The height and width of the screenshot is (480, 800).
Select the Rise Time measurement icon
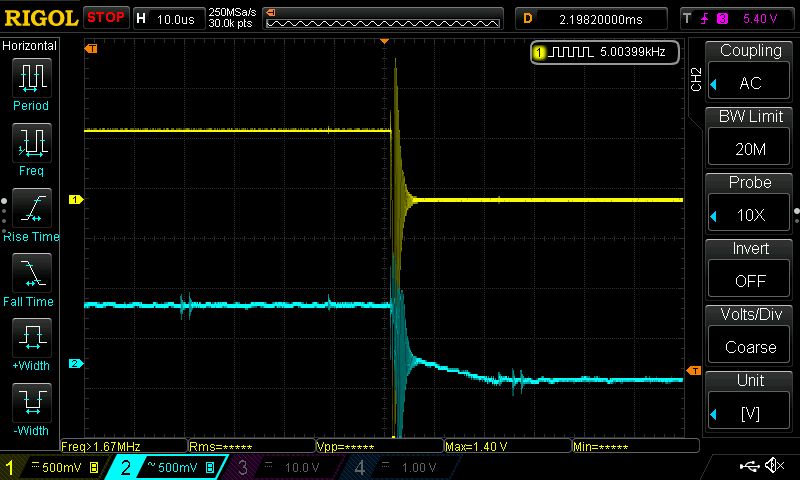32,208
